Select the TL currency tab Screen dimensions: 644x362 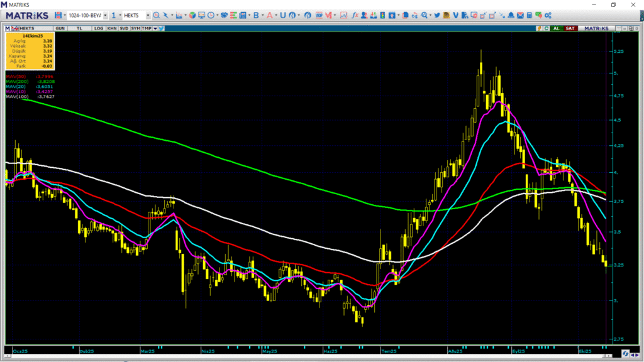[80, 28]
